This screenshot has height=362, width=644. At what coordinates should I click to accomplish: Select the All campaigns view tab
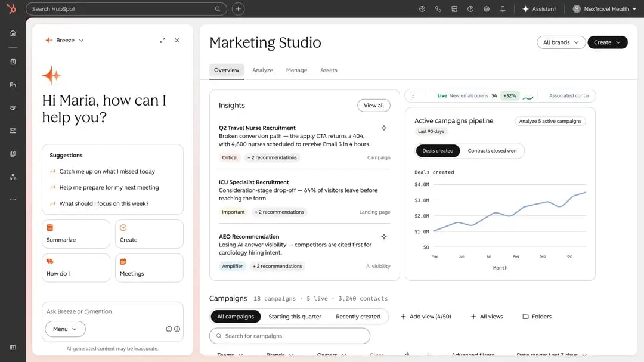[x=236, y=317]
